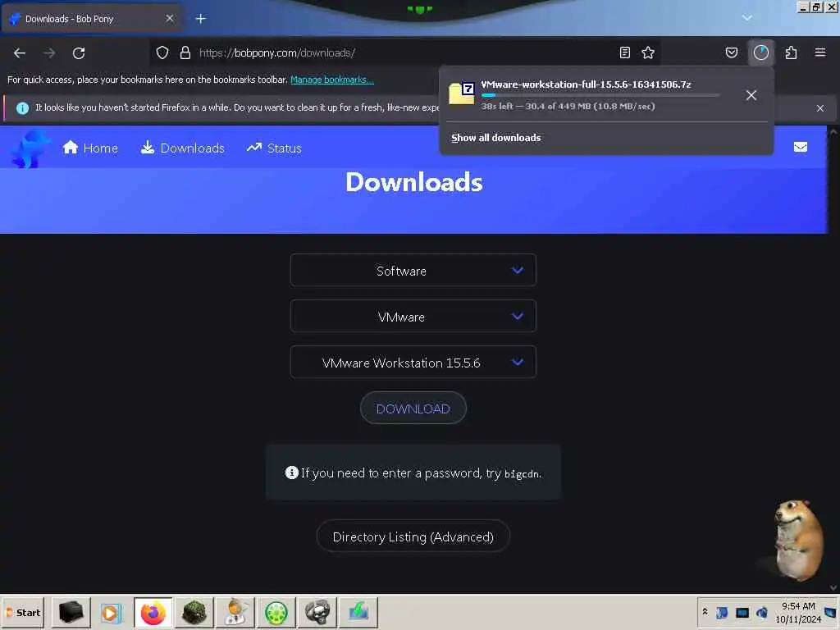Image resolution: width=840 pixels, height=630 pixels.
Task: Open the green block taskbar icon
Action: pyautogui.click(x=194, y=612)
